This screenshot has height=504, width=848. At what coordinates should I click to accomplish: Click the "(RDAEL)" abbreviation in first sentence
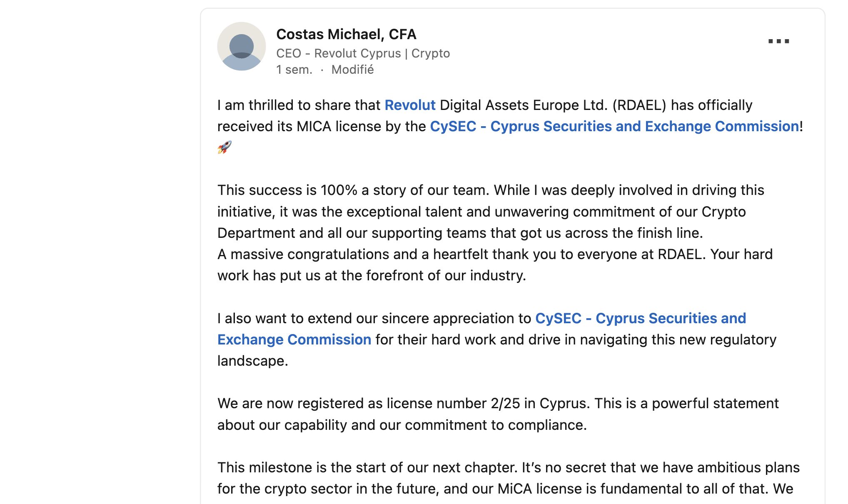[x=639, y=105]
